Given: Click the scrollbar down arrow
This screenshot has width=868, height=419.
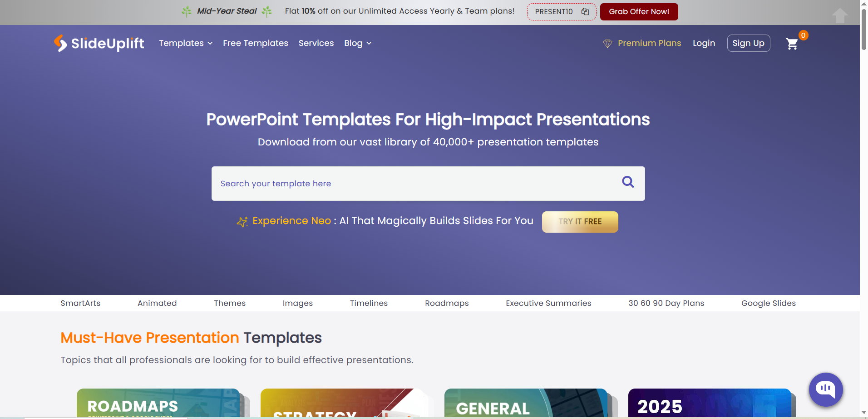Looking at the screenshot, I should [864, 413].
